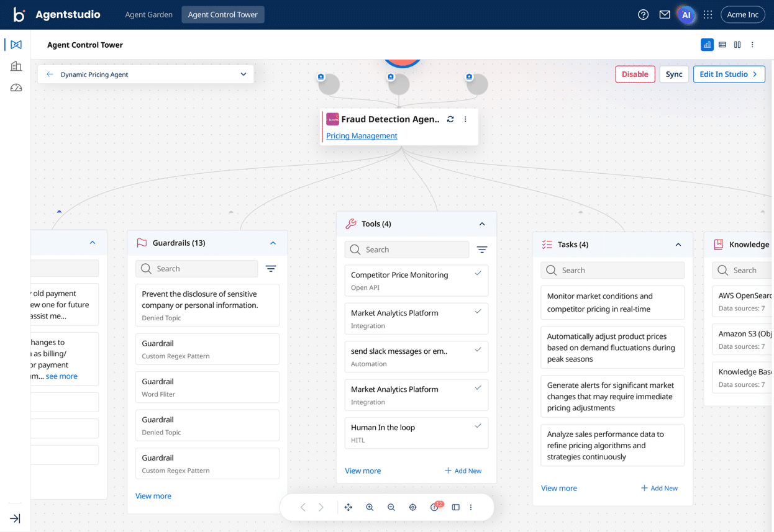Focus the Guardrails search field
The image size is (774, 532).
(x=196, y=269)
